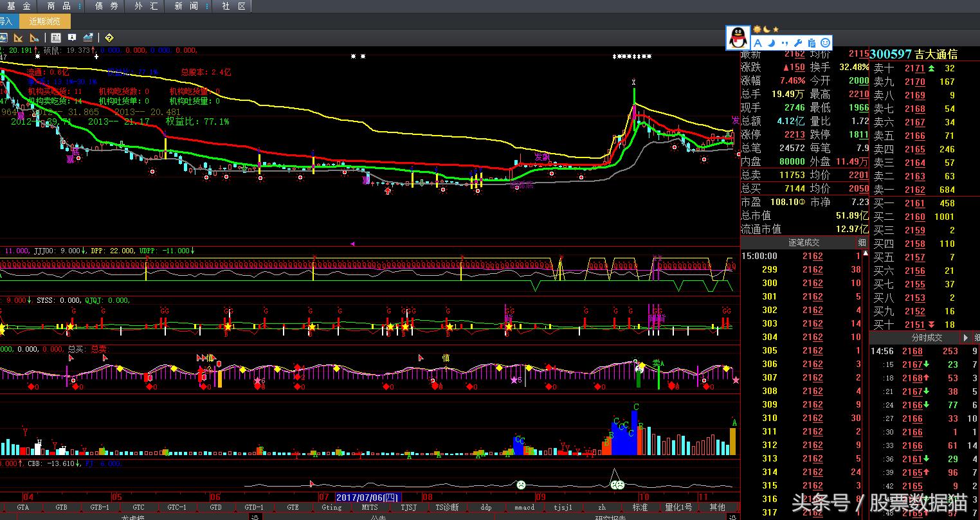Click the smiley emoji icon
This screenshot has width=980, height=520.
point(826,43)
